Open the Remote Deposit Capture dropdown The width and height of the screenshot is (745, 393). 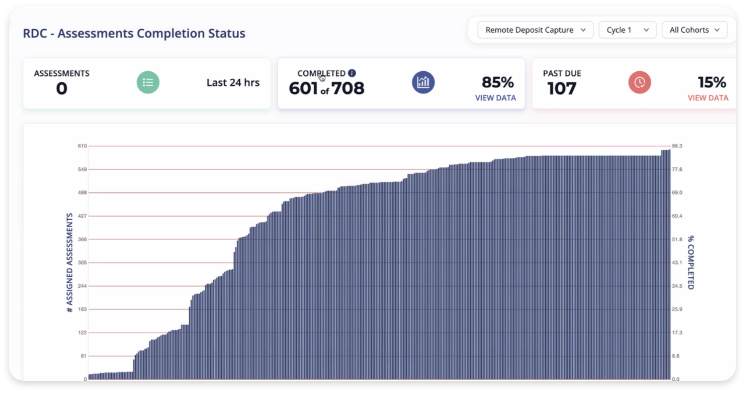(535, 30)
